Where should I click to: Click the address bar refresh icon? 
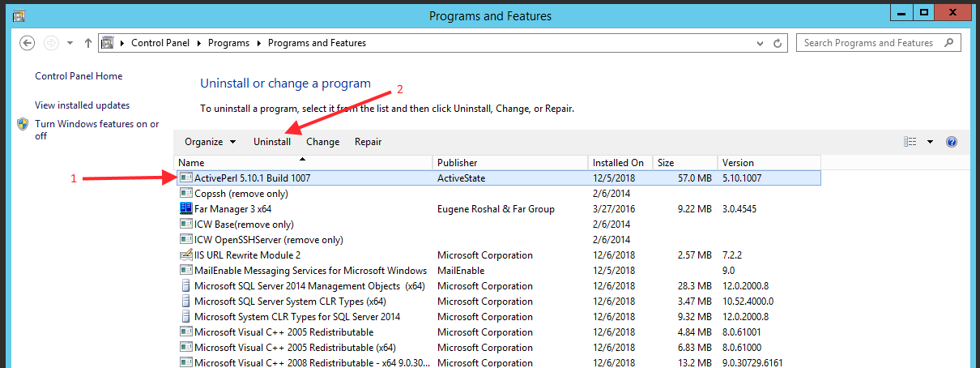(778, 43)
